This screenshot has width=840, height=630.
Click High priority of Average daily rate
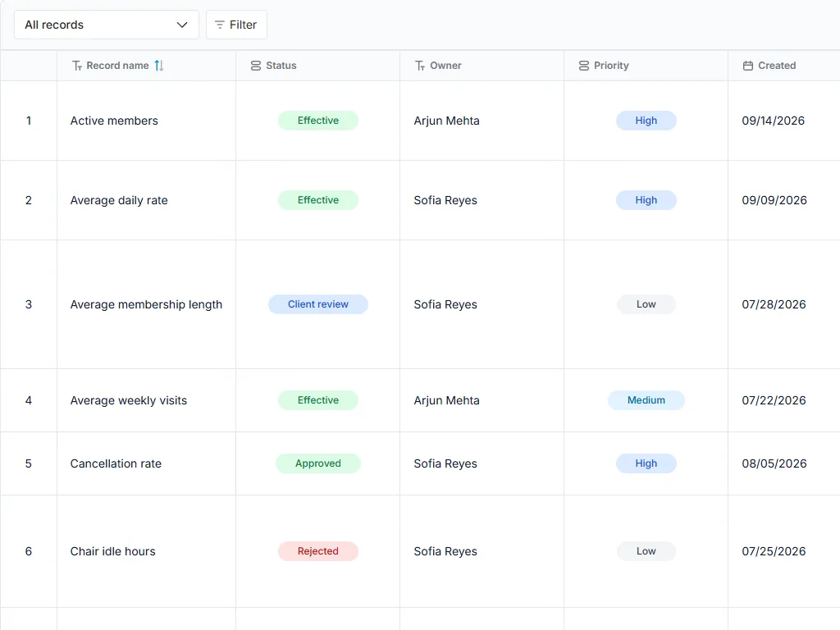click(646, 200)
